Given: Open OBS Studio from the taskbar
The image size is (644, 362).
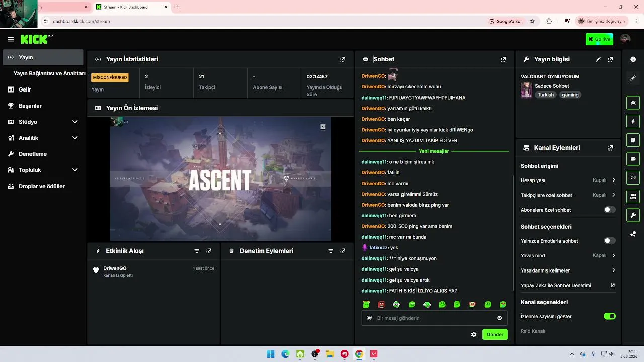Looking at the screenshot, I should 315,354.
